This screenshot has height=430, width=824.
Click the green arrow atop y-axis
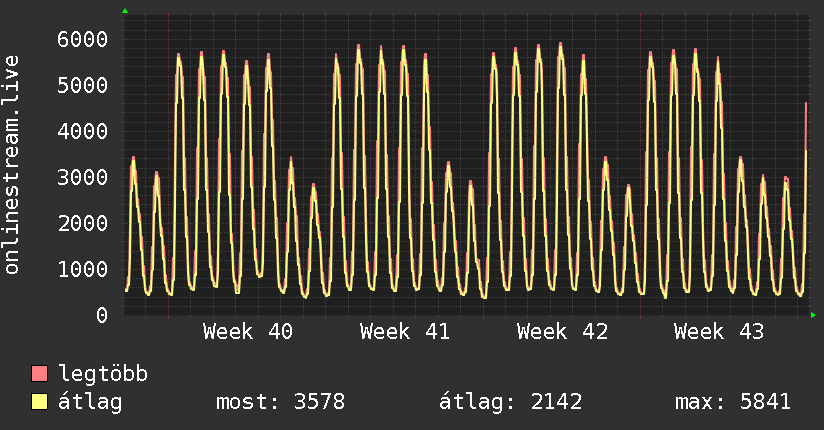click(x=125, y=11)
